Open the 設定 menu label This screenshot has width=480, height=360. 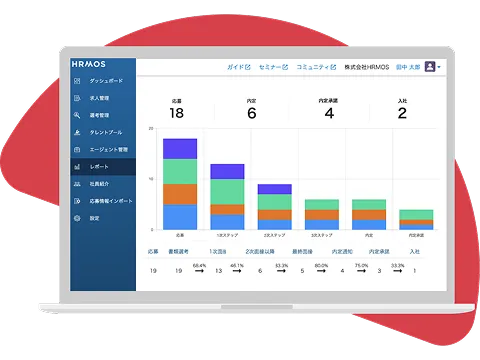pyautogui.click(x=94, y=218)
